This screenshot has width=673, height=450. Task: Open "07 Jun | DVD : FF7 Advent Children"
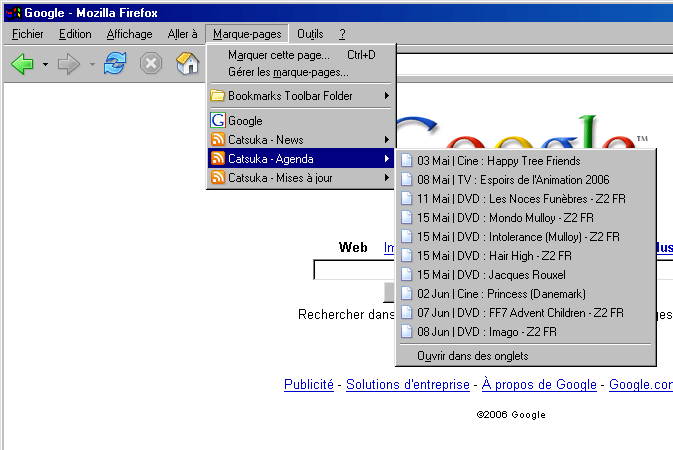coord(526,313)
